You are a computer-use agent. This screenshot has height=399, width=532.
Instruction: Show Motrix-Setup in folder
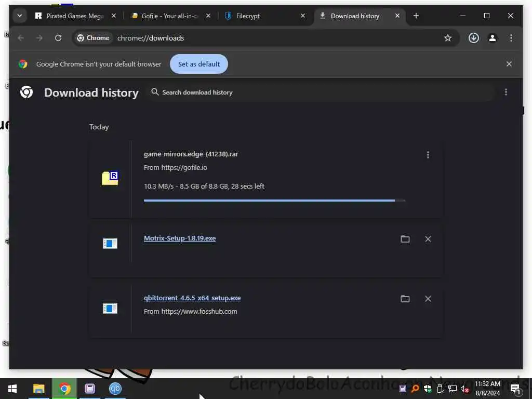405,239
